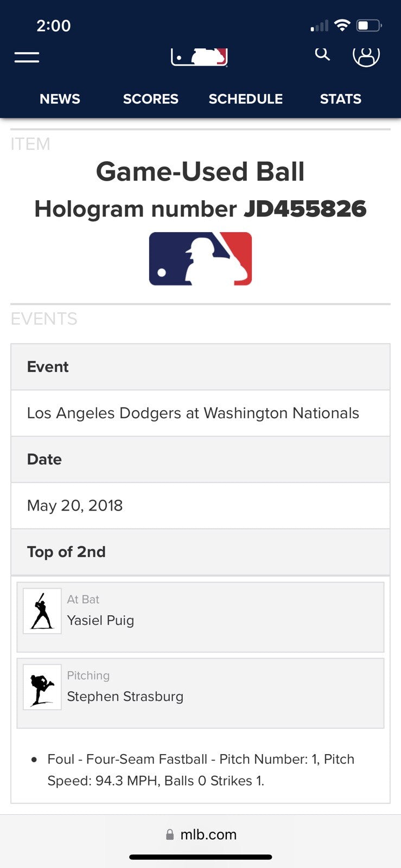401x868 pixels.
Task: Switch to the SCORES tab
Action: (150, 99)
